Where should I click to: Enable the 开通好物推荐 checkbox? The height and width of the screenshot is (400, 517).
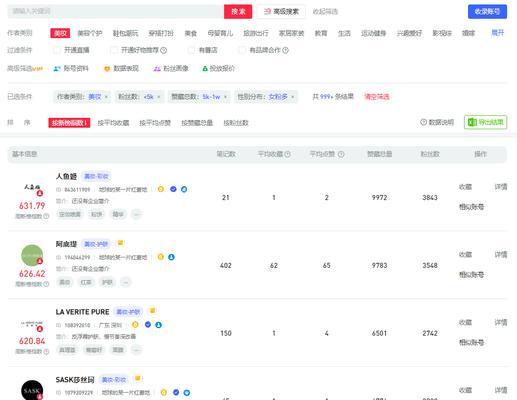point(114,50)
